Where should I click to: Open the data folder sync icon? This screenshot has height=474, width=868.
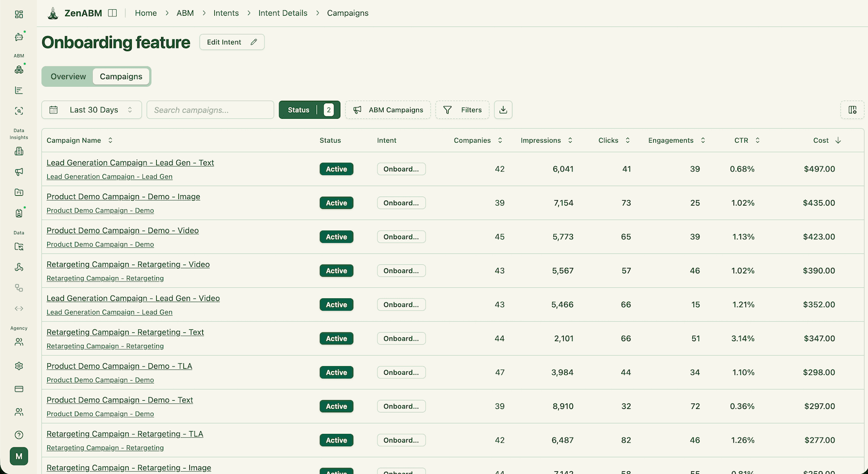(19, 247)
